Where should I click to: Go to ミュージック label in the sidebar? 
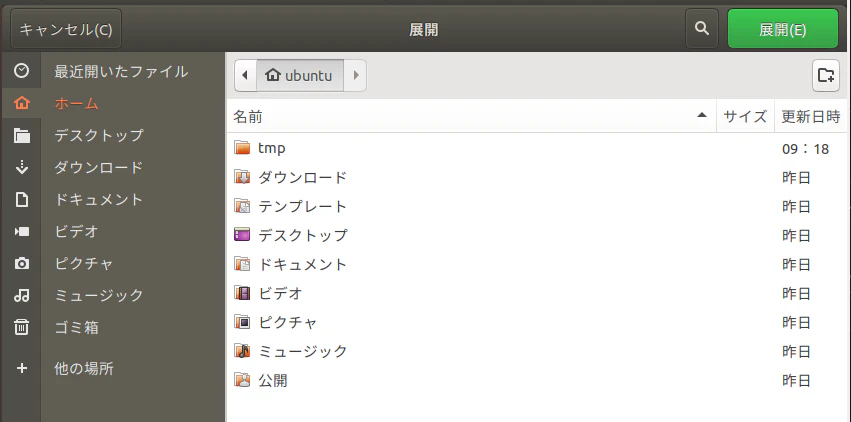coord(98,296)
